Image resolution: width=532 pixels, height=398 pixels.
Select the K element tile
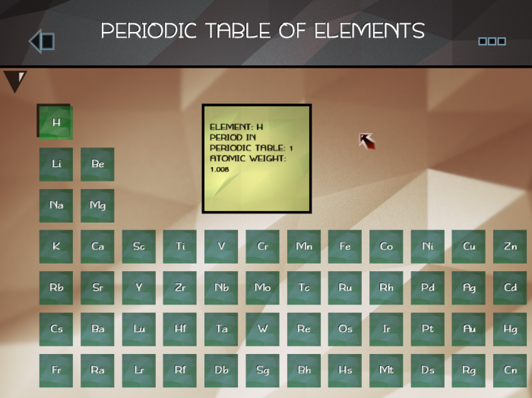tap(56, 246)
